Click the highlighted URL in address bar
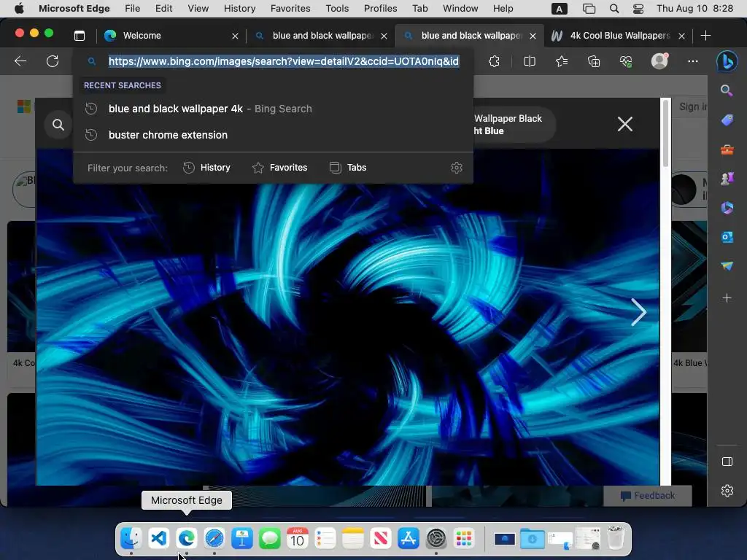This screenshot has width=747, height=560. [284, 61]
